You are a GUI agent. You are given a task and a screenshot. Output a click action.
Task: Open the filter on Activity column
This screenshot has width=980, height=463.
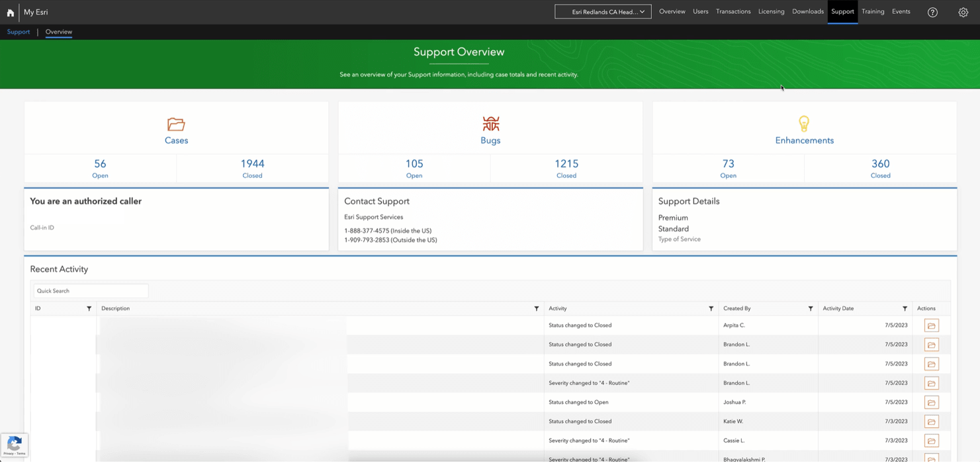pyautogui.click(x=711, y=308)
